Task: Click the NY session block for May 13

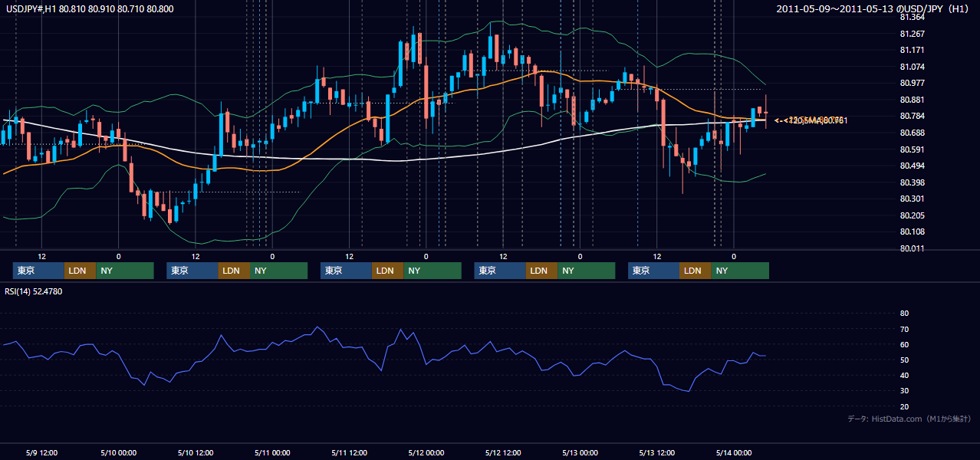Action: [x=740, y=271]
